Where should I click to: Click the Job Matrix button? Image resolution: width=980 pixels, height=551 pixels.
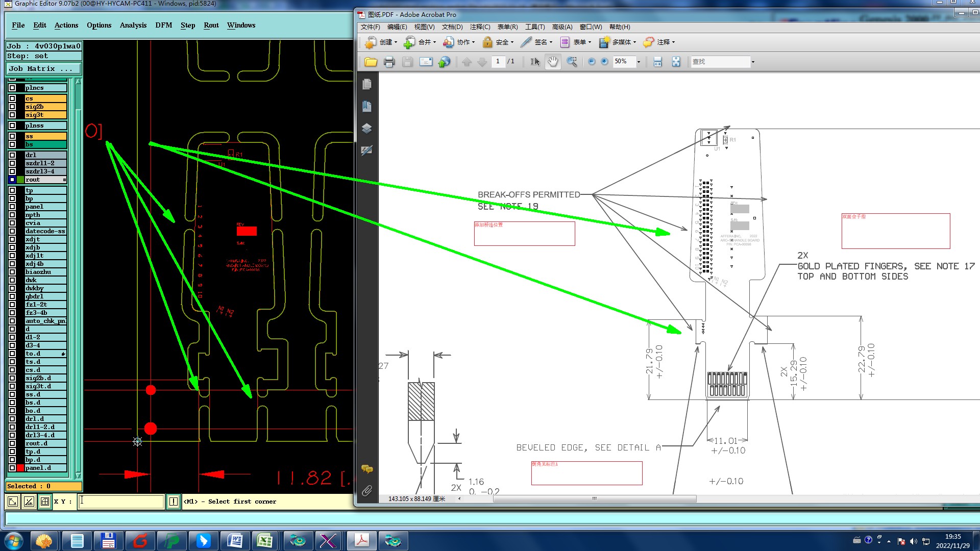(x=43, y=68)
